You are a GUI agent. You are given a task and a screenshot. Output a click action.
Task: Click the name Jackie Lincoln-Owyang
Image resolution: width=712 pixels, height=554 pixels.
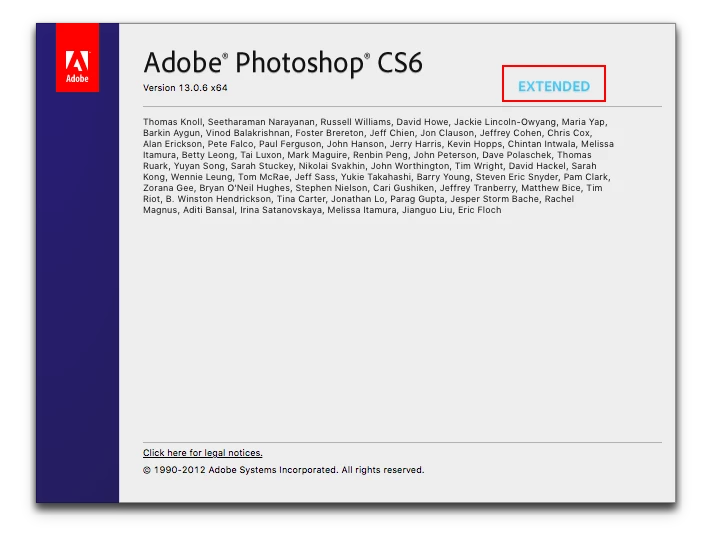coord(505,122)
